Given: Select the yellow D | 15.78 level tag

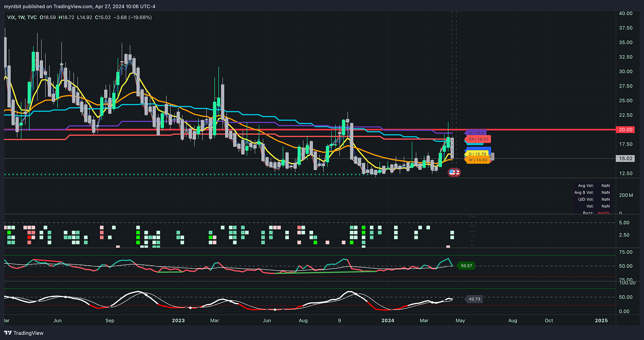Looking at the screenshot, I should coord(477,154).
